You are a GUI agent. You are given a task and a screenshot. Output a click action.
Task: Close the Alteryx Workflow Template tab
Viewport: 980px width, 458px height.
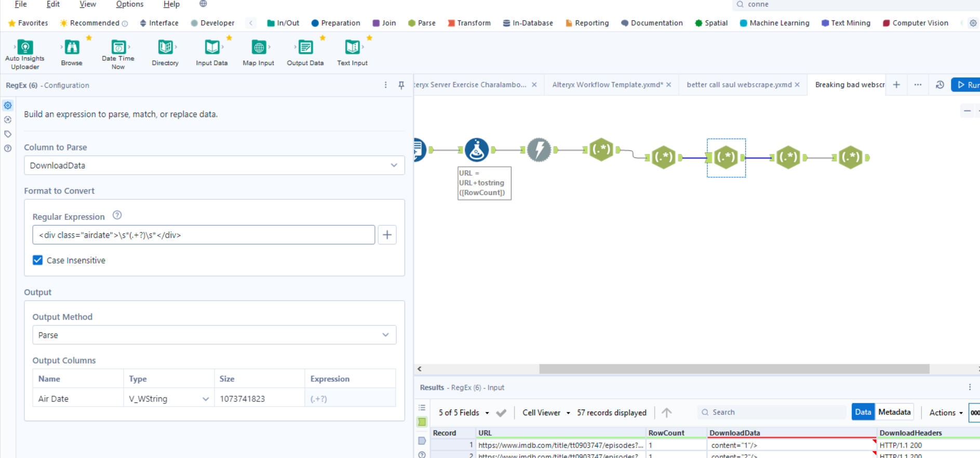[x=669, y=85]
